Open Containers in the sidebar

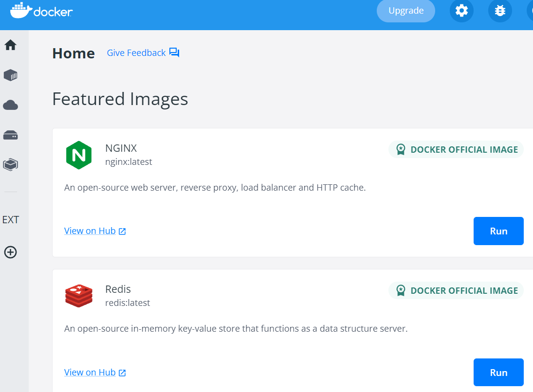click(11, 75)
